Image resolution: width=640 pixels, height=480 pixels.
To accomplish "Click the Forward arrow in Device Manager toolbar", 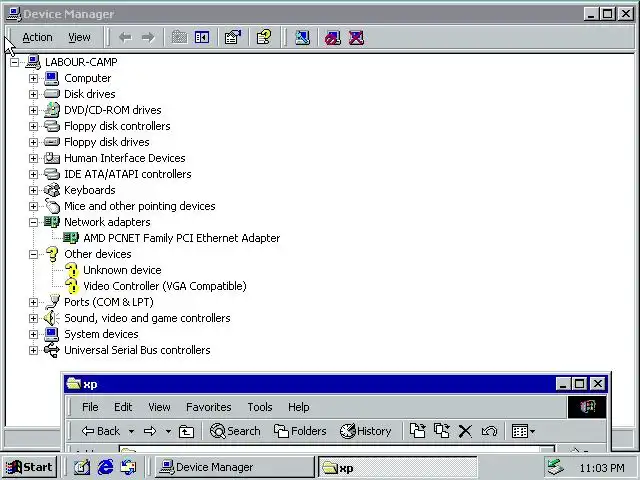I will tap(148, 38).
